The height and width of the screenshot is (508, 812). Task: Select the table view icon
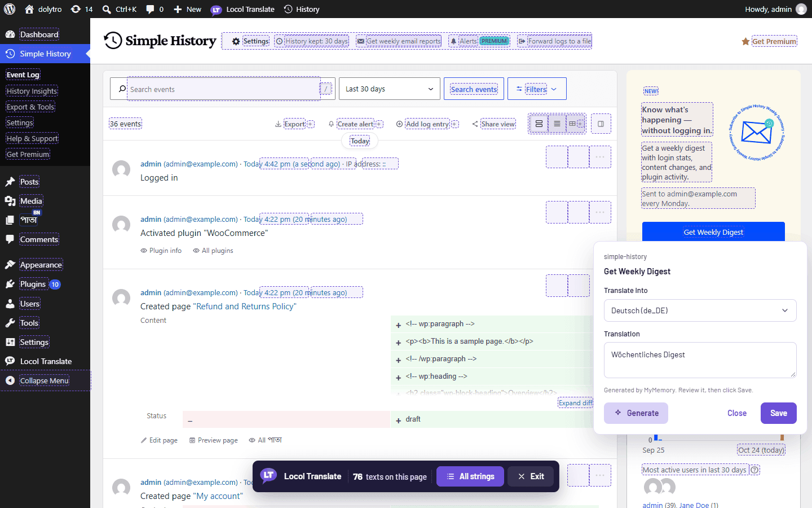575,124
